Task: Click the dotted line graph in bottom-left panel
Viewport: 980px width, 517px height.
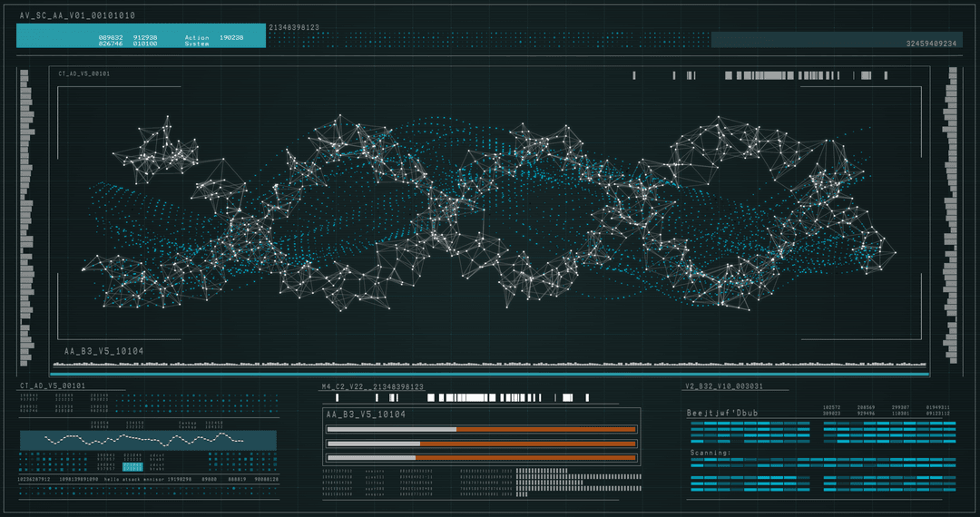Action: pyautogui.click(x=148, y=440)
